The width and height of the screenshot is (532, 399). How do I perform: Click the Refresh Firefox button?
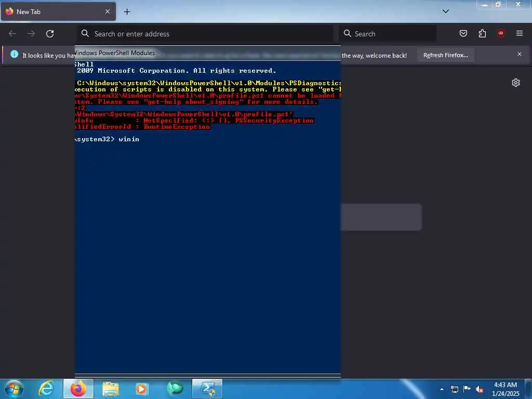coord(445,55)
